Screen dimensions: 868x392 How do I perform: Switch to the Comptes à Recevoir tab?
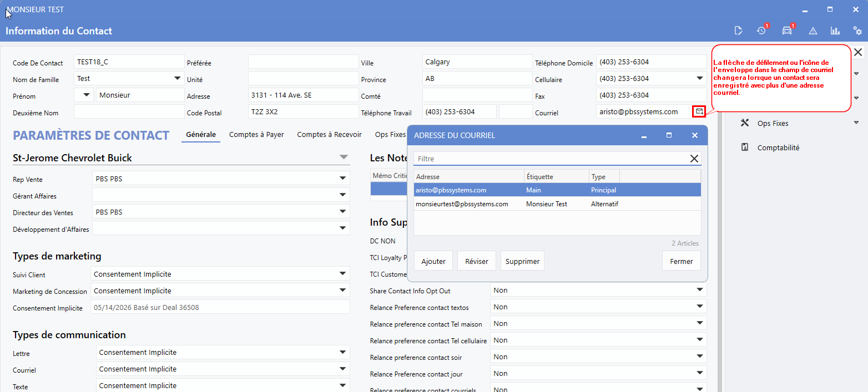click(329, 134)
